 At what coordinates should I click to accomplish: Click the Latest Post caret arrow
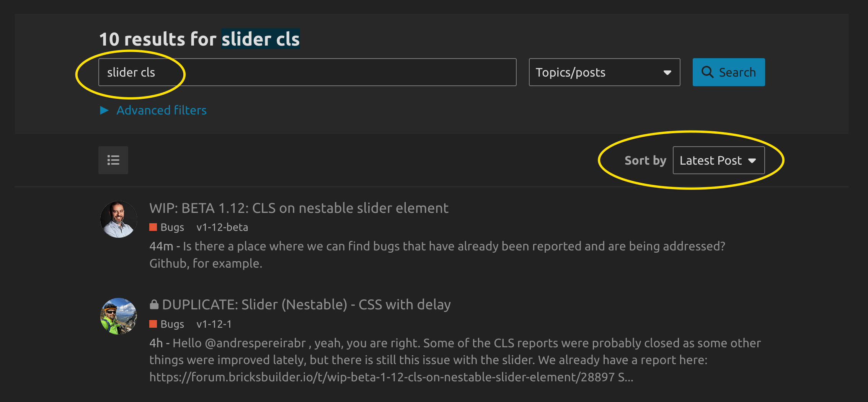click(752, 161)
